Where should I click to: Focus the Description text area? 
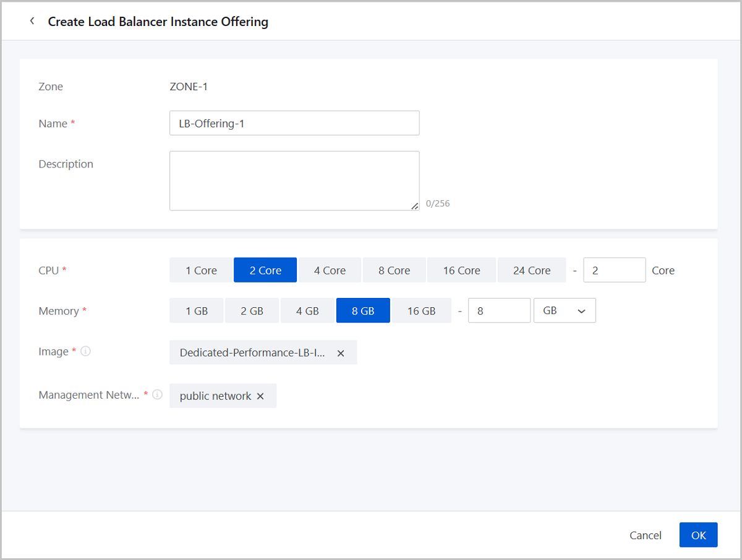tap(294, 180)
